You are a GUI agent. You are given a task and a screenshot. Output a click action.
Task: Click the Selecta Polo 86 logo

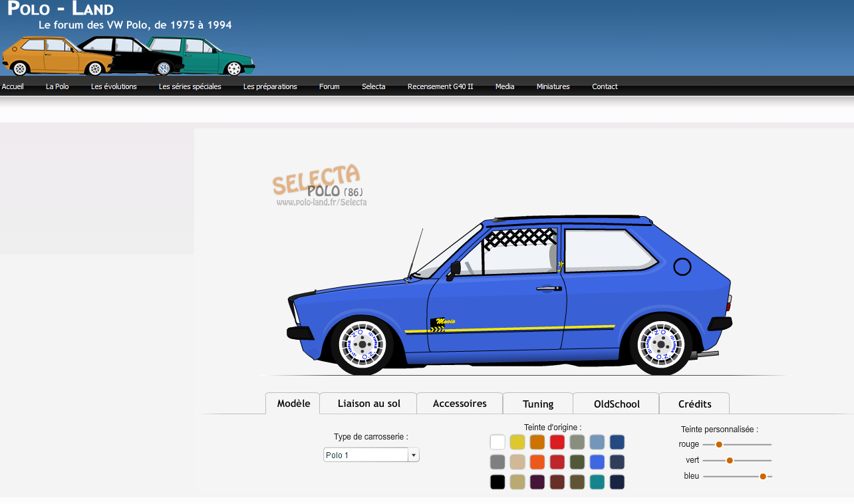pos(319,186)
